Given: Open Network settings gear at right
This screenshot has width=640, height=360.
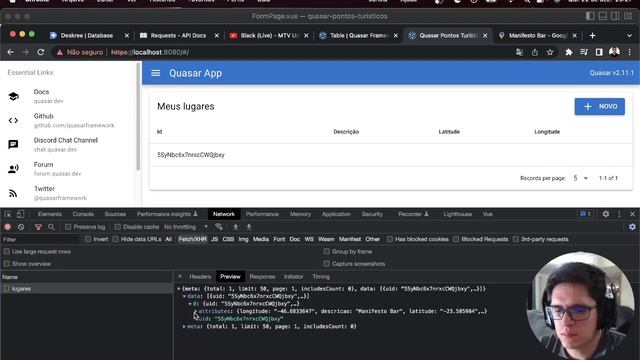Looking at the screenshot, I should 632,227.
